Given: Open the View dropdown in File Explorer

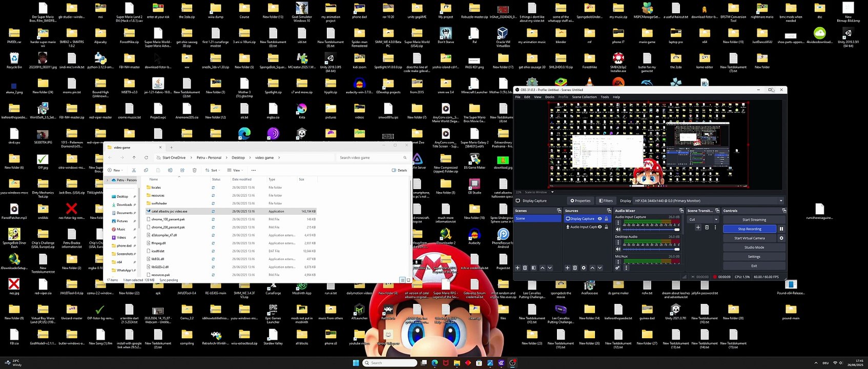Looking at the screenshot, I should click(235, 170).
